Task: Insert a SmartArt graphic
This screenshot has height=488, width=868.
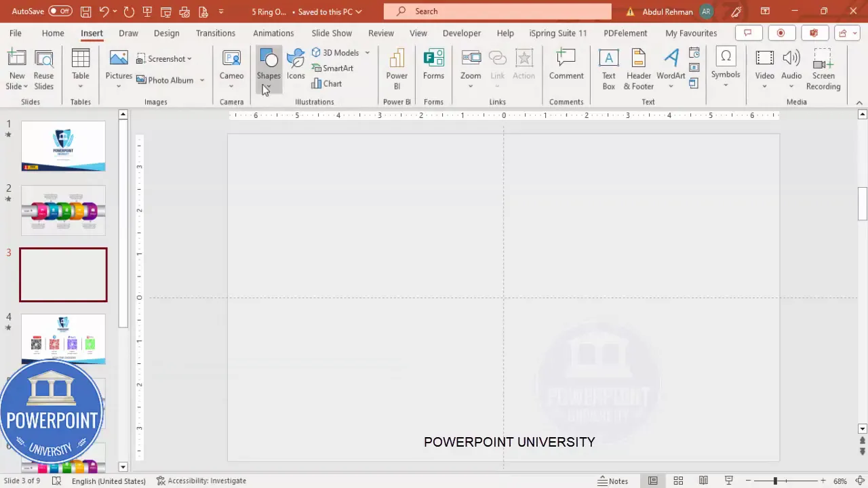Action: pyautogui.click(x=332, y=68)
